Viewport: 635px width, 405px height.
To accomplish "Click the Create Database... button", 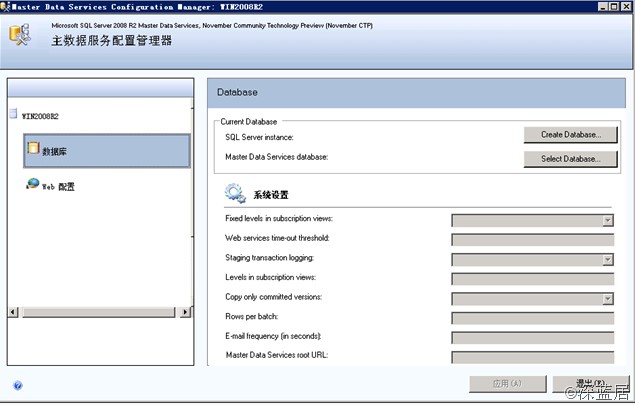I will pyautogui.click(x=571, y=135).
